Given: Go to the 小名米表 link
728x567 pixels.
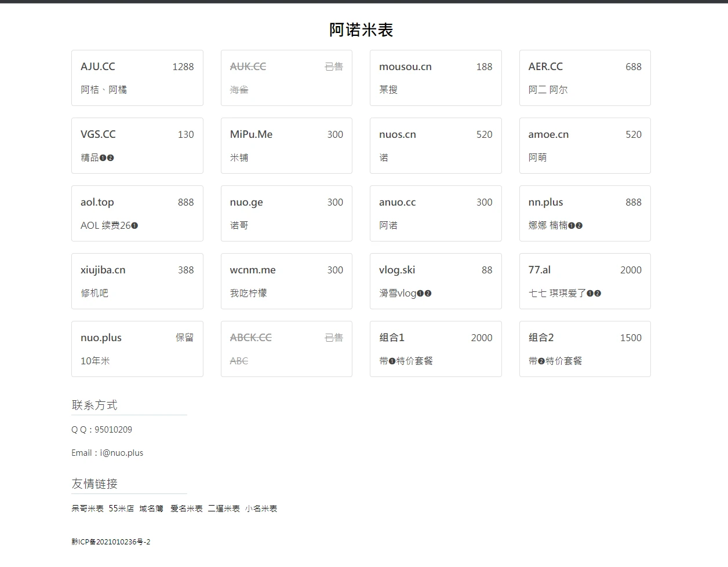Looking at the screenshot, I should point(261,509).
